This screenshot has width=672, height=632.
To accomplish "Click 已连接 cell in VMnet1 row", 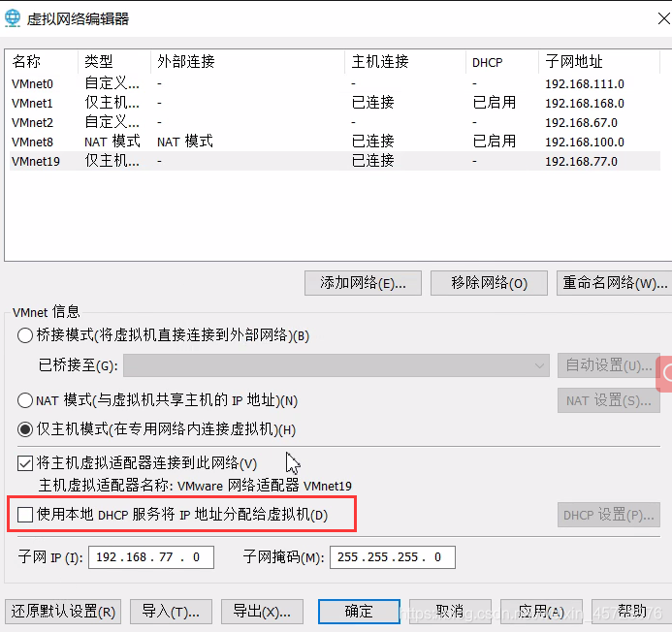I will 373,103.
